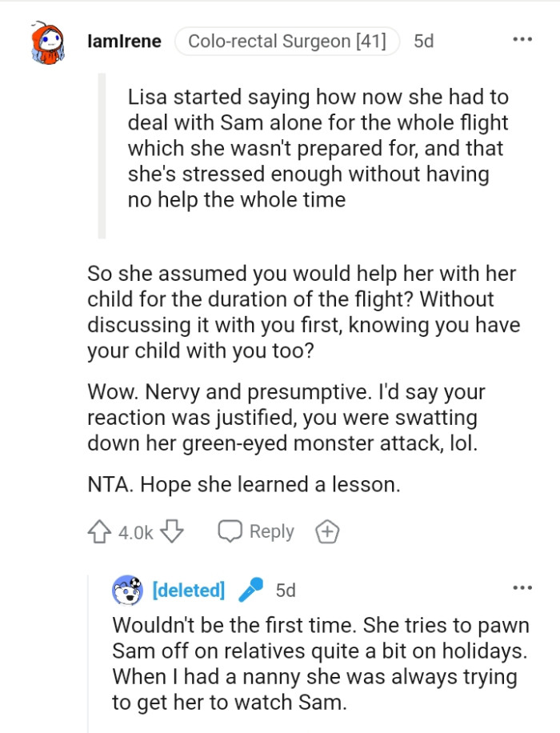Image resolution: width=560 pixels, height=733 pixels.
Task: Open the deleted comment's overflow menu
Action: 523,587
